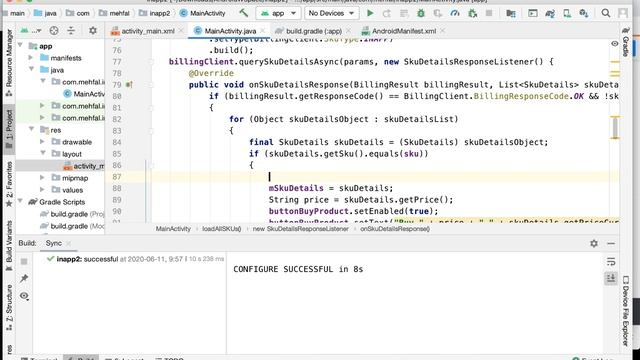Viewport: 640px width, 360px height.
Task: Open project panel settings gear
Action: point(93,31)
